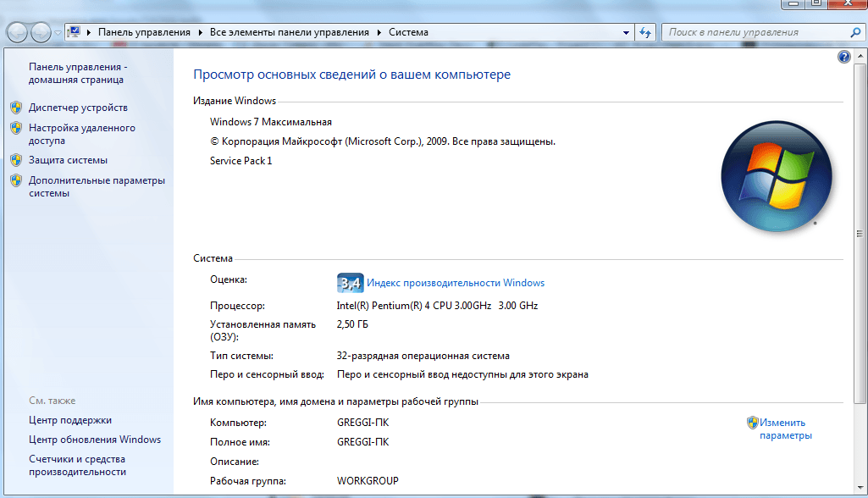Open Центр поддержки link
This screenshot has height=498, width=868.
tap(70, 420)
